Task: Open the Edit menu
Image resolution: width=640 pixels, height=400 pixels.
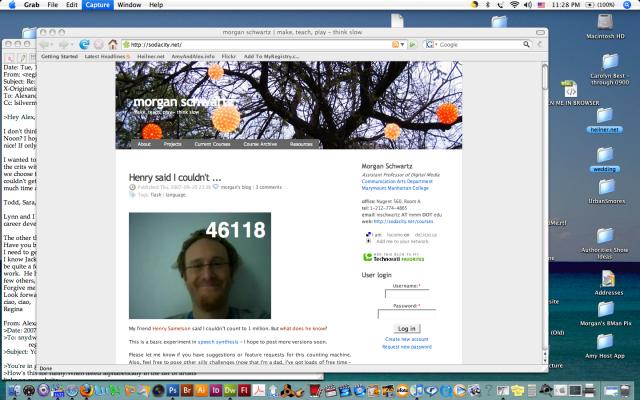Action: point(72,5)
